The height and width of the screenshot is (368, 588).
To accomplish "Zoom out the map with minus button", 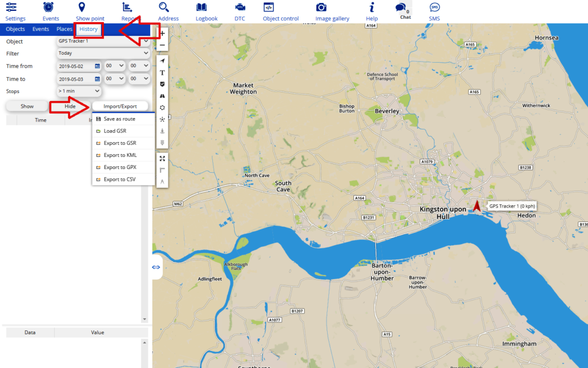I will [x=162, y=45].
